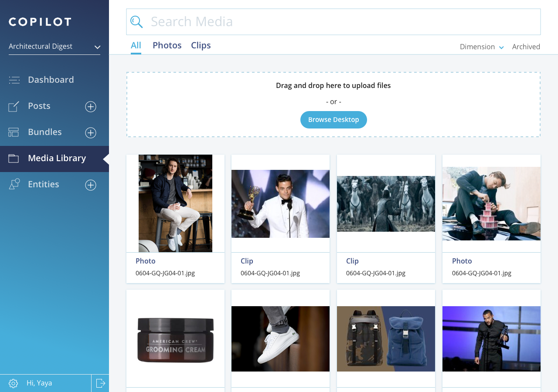Add a new bundle with plus icon

click(x=91, y=133)
